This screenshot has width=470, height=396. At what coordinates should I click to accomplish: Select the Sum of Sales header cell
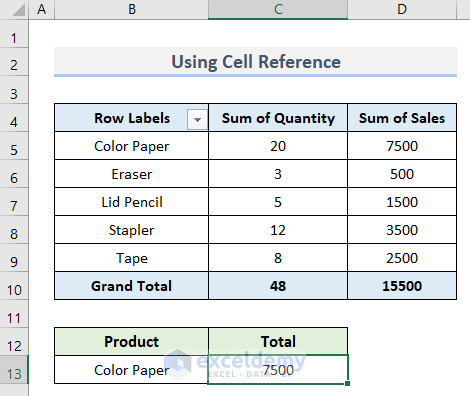point(402,118)
